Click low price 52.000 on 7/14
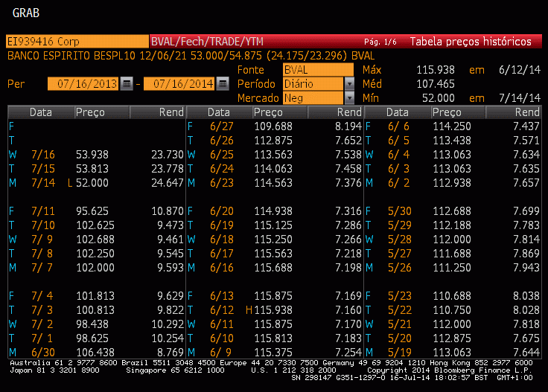Viewport: 548px width, 392px height. [x=92, y=183]
